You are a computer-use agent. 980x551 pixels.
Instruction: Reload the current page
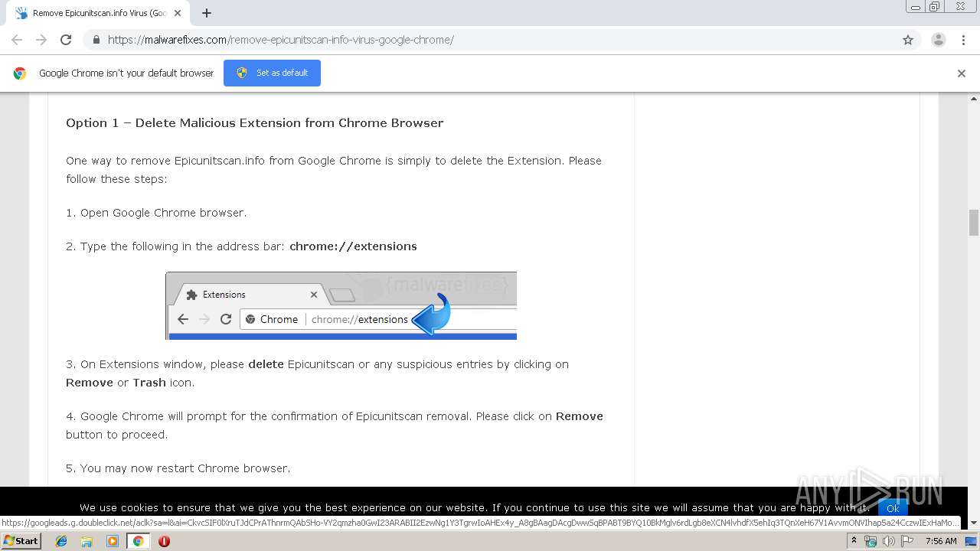66,40
